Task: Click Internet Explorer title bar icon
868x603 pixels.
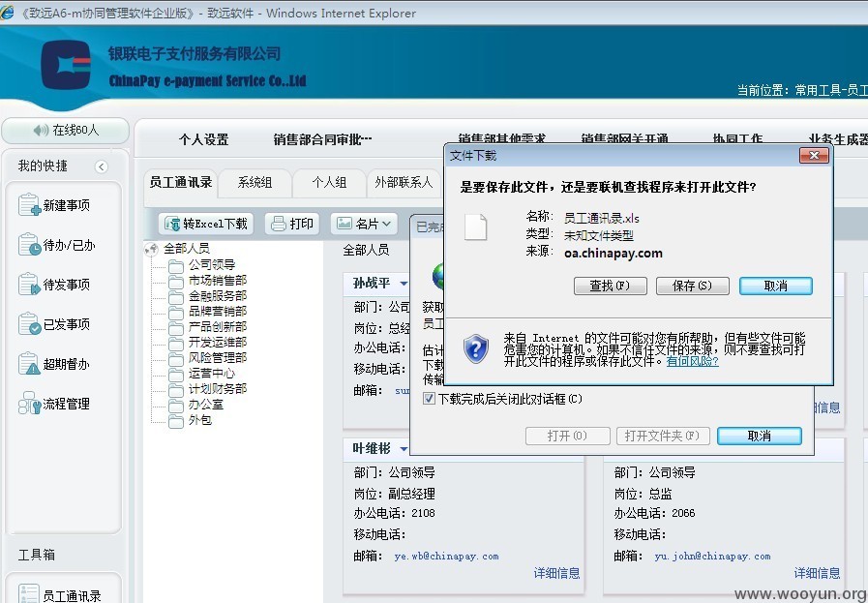Action: (x=7, y=13)
